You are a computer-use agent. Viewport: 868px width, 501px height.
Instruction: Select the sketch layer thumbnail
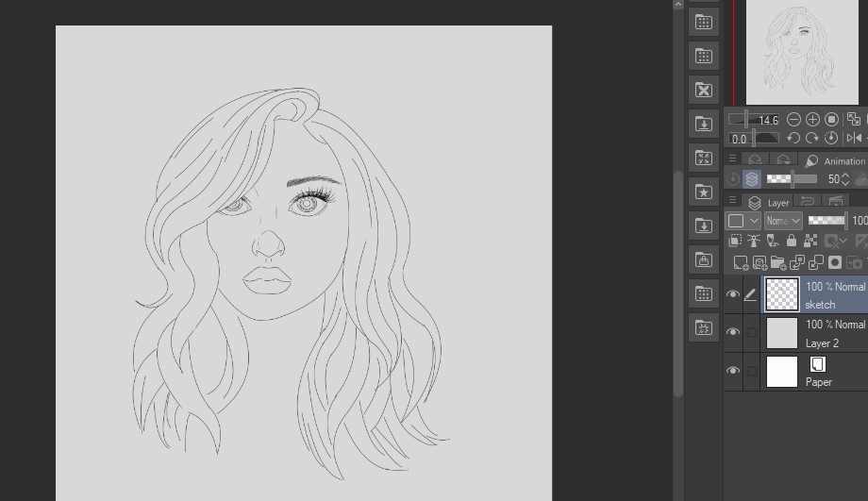coord(781,294)
